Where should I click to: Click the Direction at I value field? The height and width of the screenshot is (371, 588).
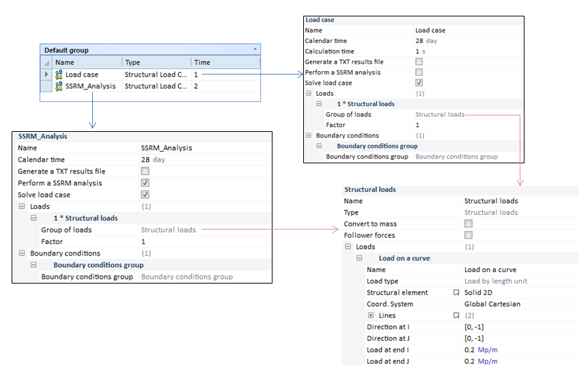point(474,327)
